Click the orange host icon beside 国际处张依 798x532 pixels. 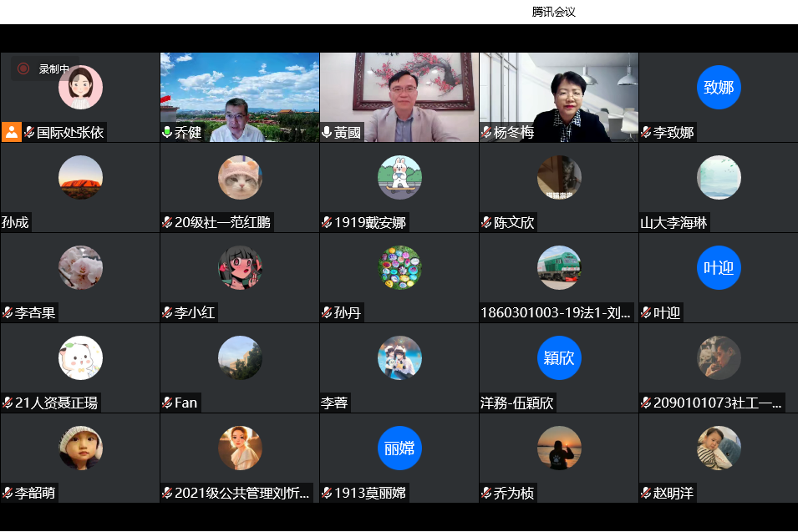pos(12,132)
